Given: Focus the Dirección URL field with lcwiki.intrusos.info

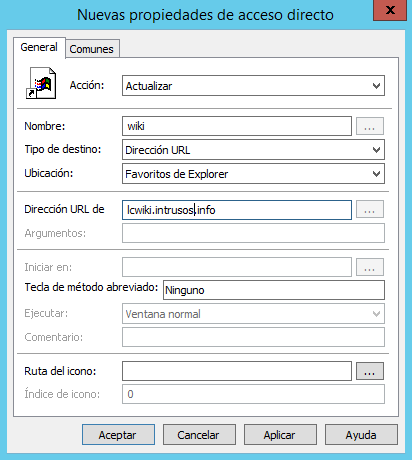Looking at the screenshot, I should point(237,210).
